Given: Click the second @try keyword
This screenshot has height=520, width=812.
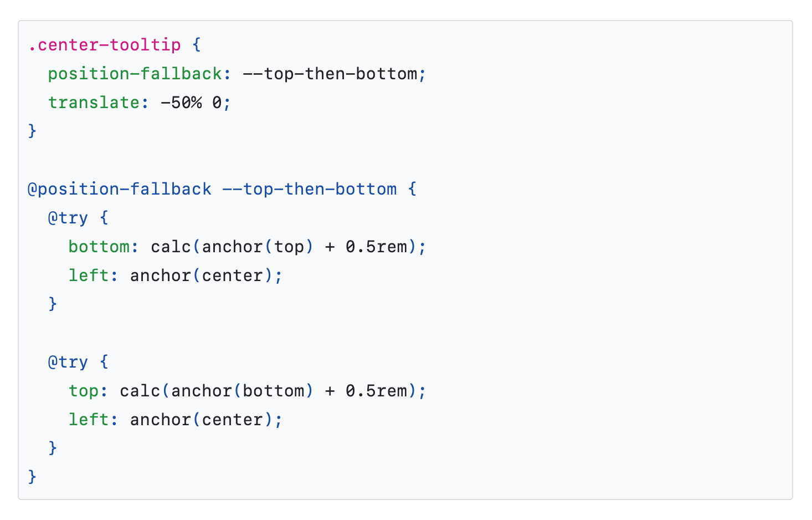Looking at the screenshot, I should coord(68,362).
